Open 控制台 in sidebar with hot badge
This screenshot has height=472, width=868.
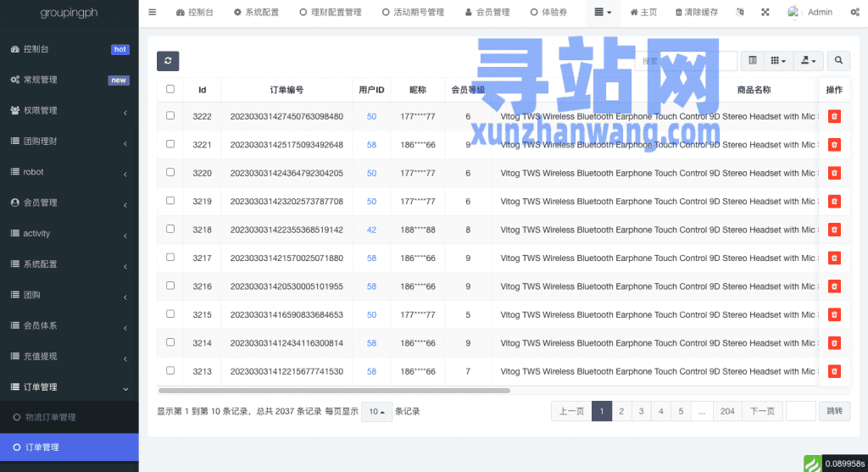70,49
